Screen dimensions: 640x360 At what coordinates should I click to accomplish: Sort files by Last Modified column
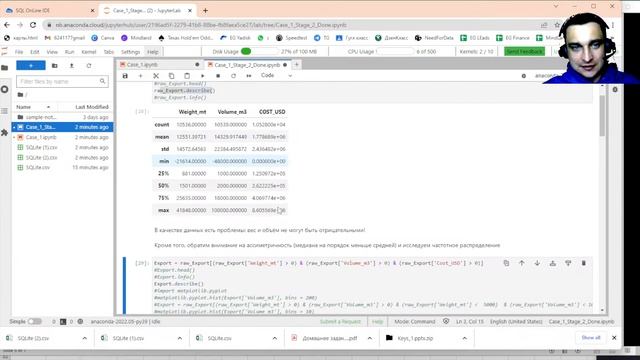[91, 107]
